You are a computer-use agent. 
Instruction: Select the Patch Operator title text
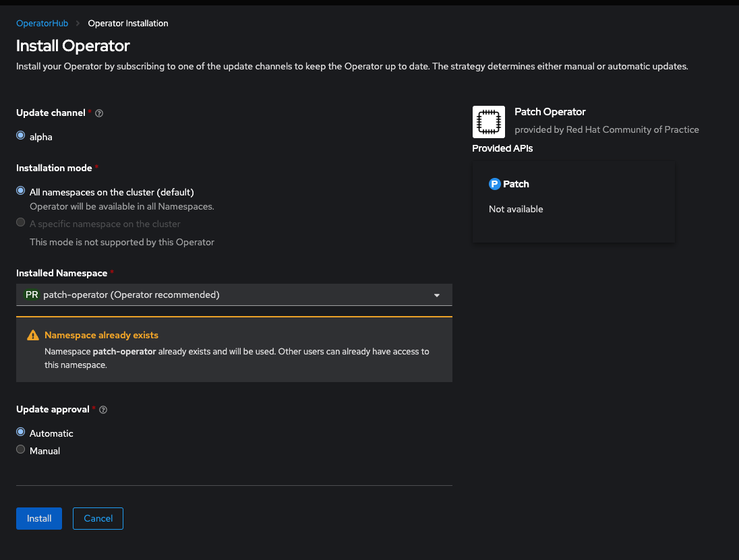pyautogui.click(x=550, y=111)
